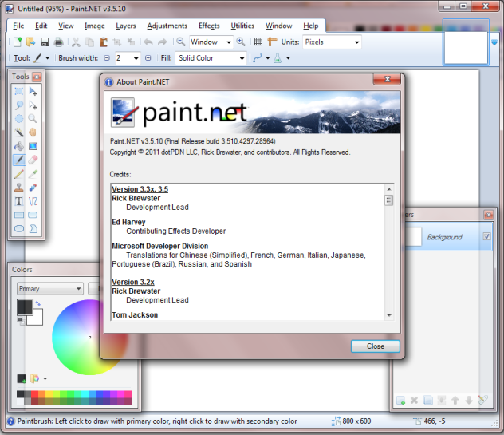
Task: Select the Zoom tool in Tools
Action: pos(33,119)
